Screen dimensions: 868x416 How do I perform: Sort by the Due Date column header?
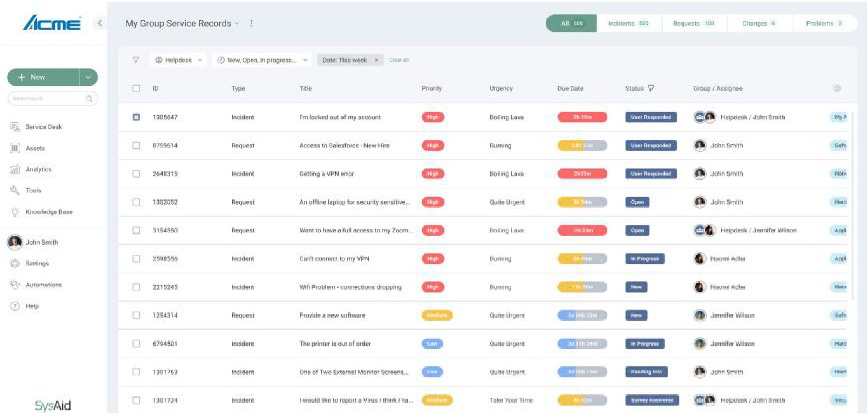pos(570,89)
